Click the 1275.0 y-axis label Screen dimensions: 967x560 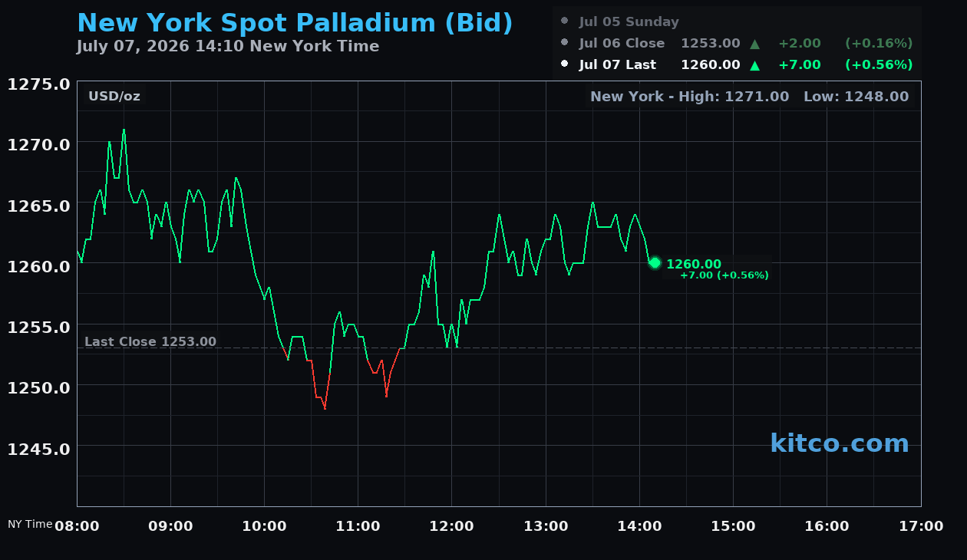point(39,84)
